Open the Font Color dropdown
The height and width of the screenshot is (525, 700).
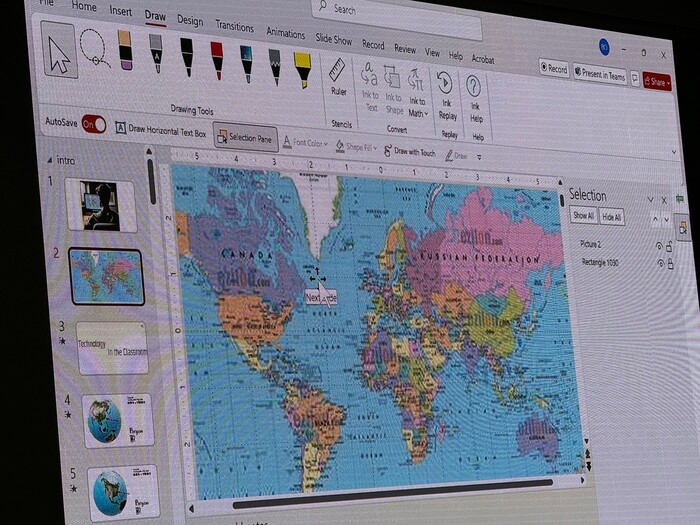[305, 143]
